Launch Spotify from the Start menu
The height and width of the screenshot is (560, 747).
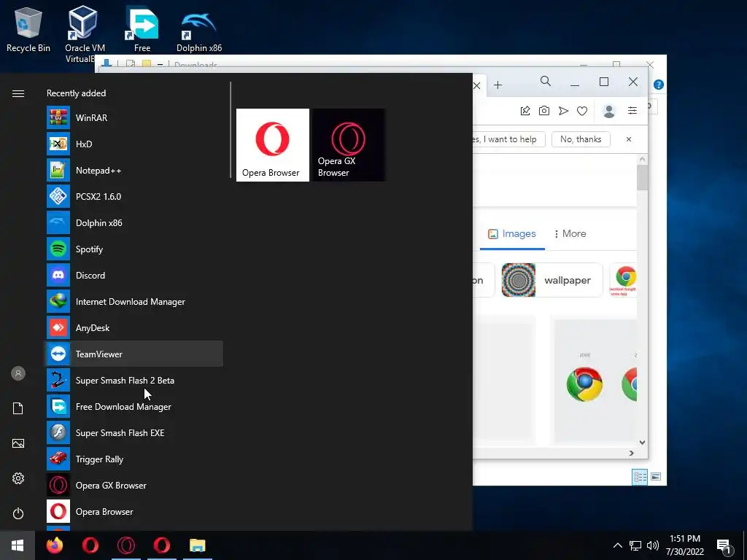click(x=134, y=249)
